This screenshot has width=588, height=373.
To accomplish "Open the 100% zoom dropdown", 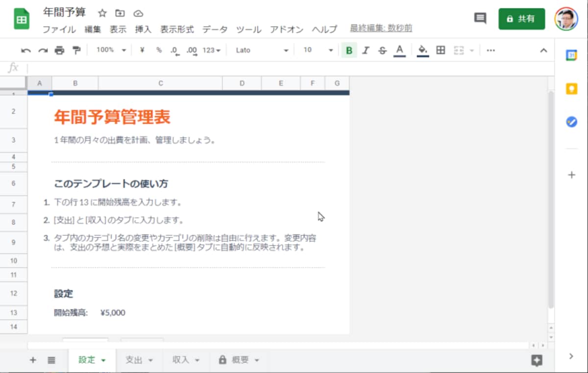I will 111,50.
